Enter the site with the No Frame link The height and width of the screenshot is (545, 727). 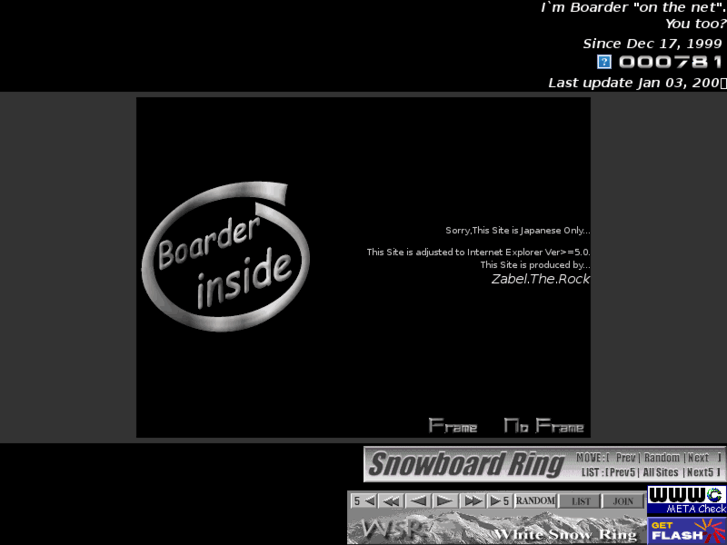544,426
